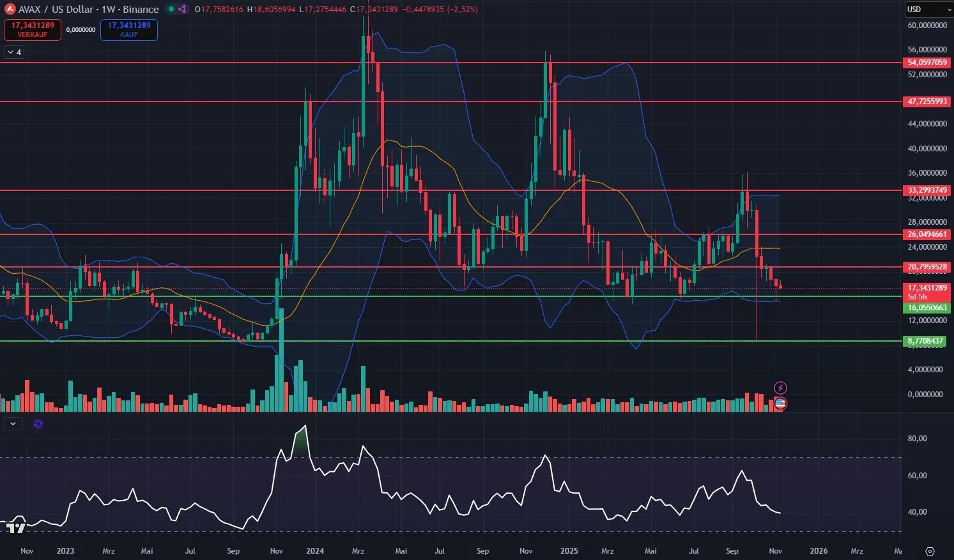Select the Nov 2025 label on the time axis

tap(775, 550)
